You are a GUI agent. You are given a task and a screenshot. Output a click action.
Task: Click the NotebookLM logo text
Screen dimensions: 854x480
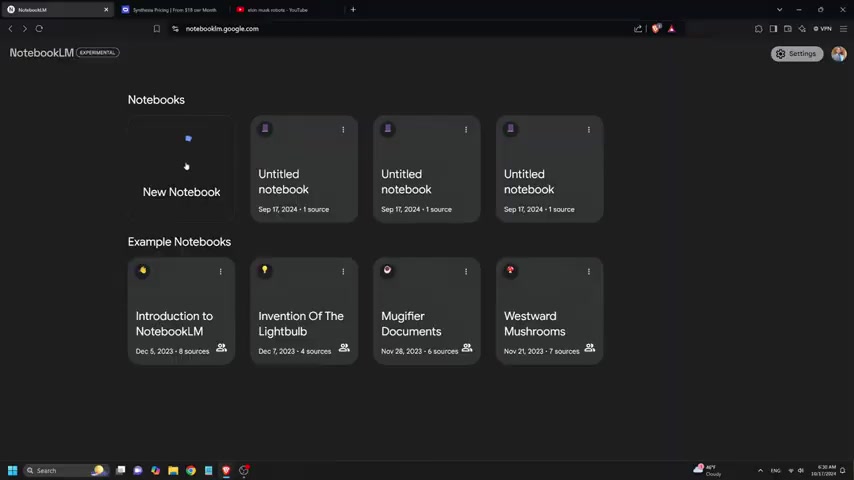pyautogui.click(x=41, y=53)
